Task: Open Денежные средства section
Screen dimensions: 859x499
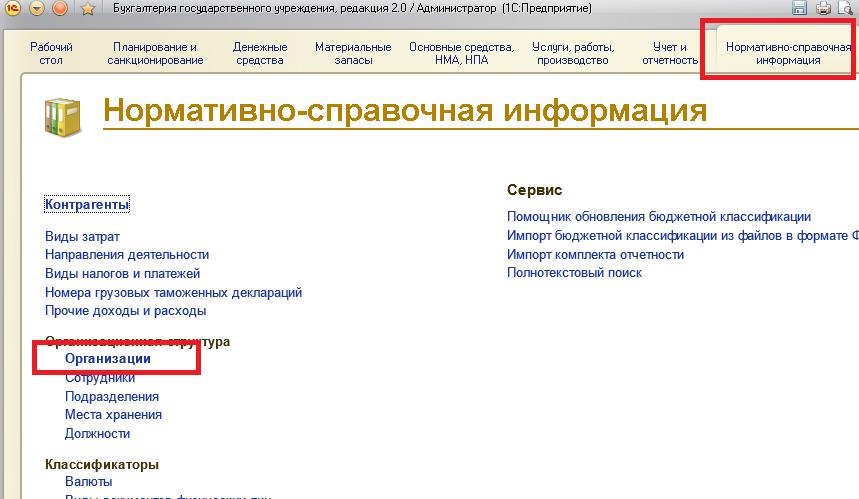Action: coord(260,54)
